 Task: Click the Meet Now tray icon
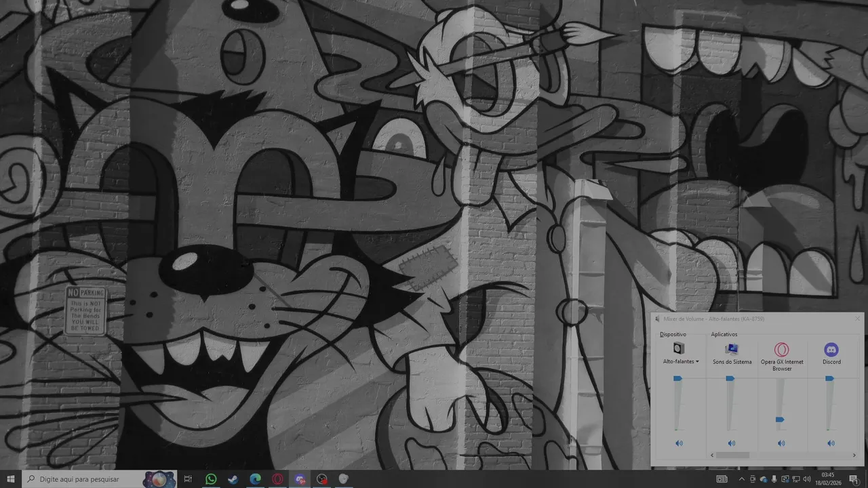click(753, 479)
